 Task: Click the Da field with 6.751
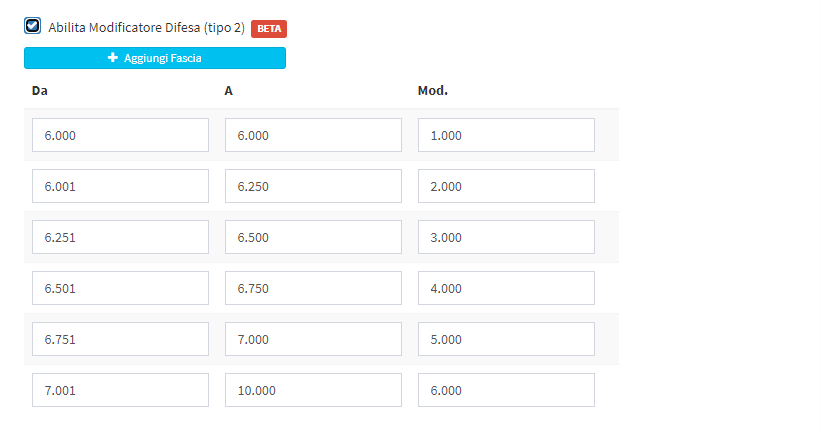coord(120,339)
